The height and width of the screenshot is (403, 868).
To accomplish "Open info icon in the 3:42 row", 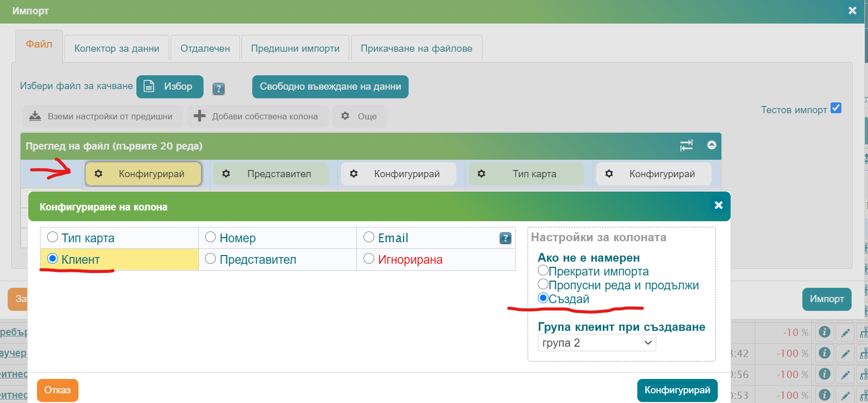I will (x=824, y=353).
